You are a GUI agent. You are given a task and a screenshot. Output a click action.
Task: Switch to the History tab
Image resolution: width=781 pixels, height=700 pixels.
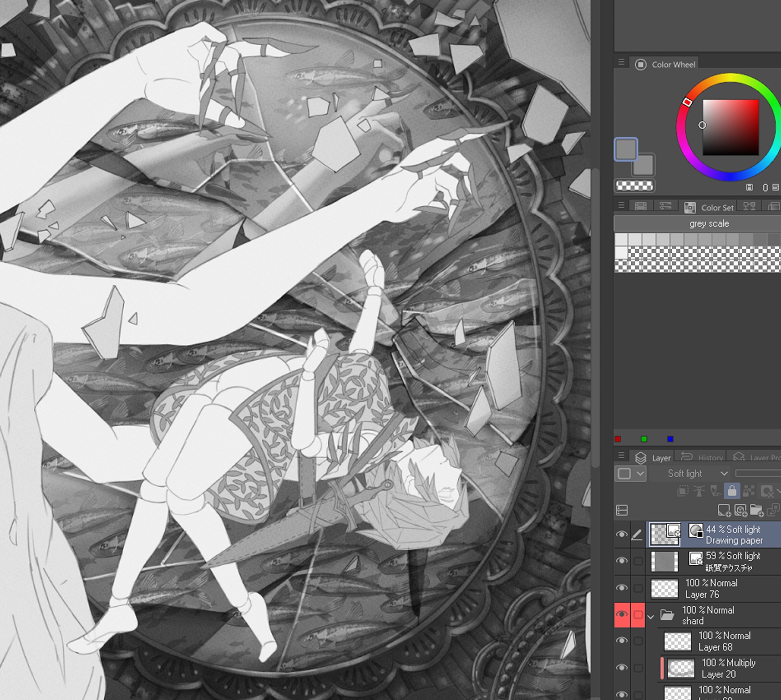coord(704,457)
